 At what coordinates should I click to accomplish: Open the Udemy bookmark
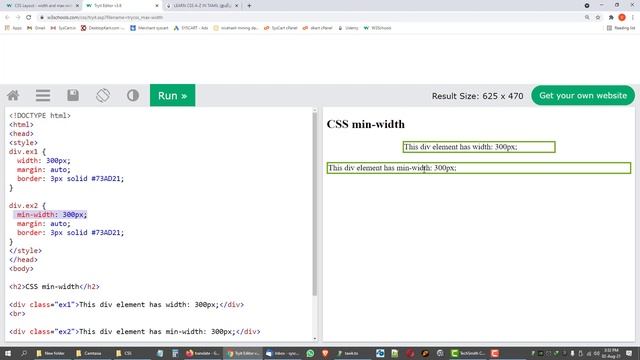pos(348,28)
